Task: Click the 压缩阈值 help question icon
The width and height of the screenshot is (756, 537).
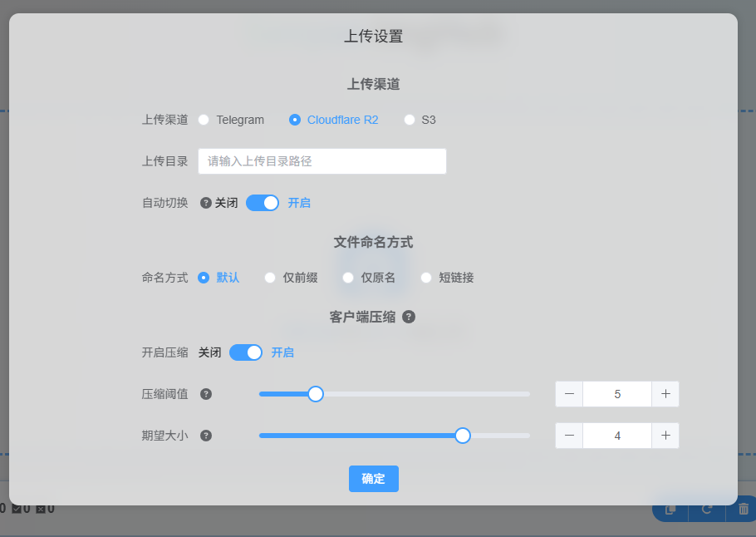Action: [206, 394]
